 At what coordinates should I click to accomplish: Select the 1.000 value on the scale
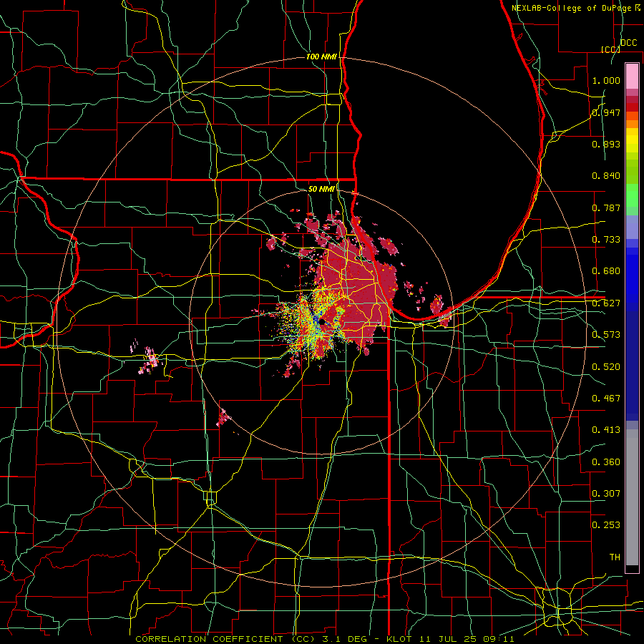[x=606, y=80]
